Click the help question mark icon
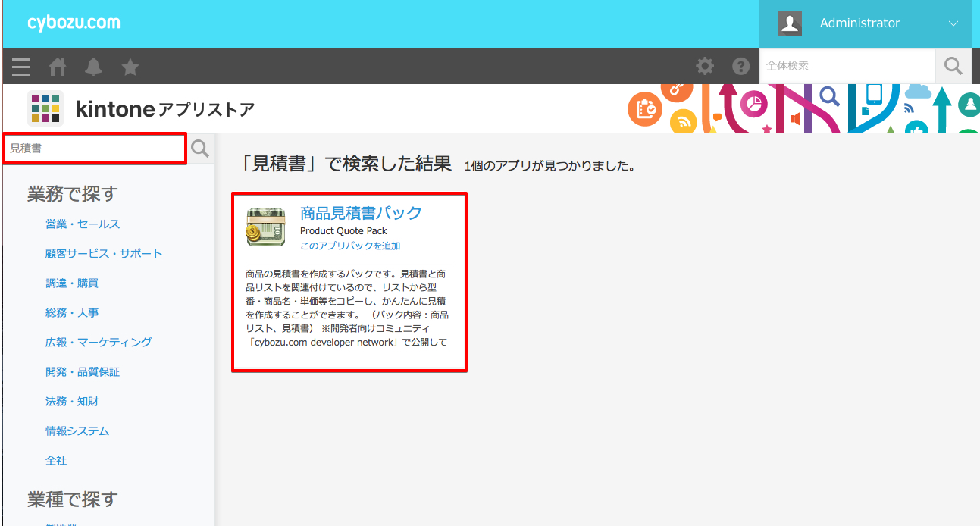 (740, 66)
